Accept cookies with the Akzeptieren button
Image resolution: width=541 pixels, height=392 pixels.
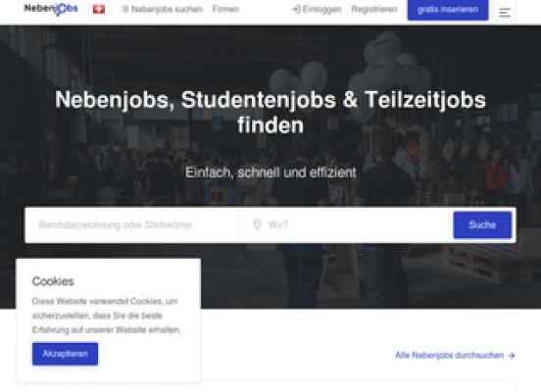[x=66, y=354]
